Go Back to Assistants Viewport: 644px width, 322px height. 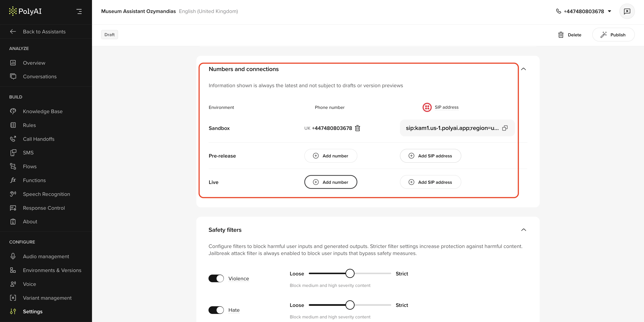[44, 31]
